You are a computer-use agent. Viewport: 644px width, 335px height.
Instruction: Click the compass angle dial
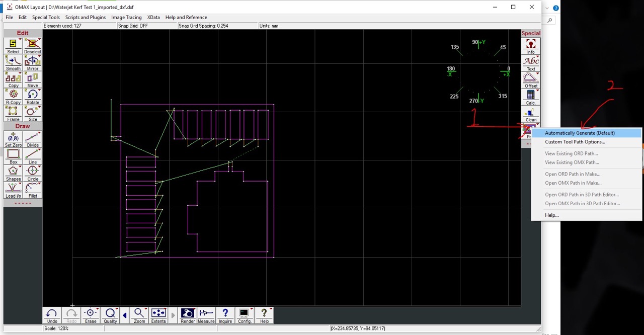[x=478, y=71]
